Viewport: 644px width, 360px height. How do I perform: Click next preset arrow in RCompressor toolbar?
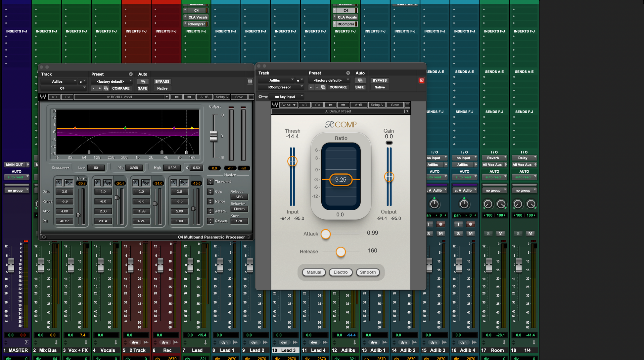click(343, 105)
